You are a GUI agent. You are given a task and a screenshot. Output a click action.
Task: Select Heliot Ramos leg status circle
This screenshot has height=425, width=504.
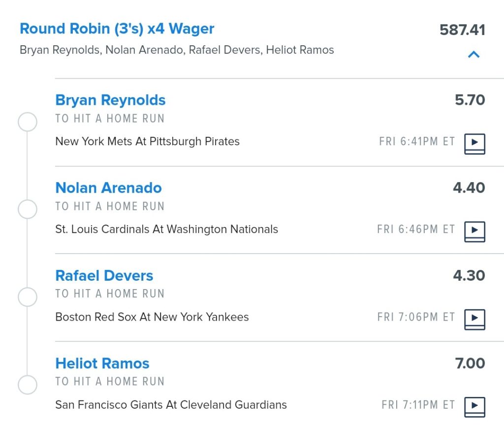(28, 385)
